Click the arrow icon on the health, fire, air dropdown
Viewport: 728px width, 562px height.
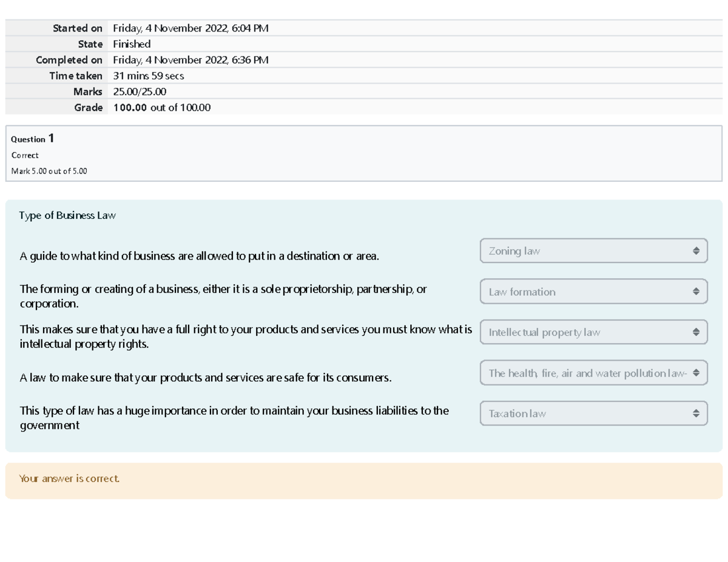tap(696, 373)
